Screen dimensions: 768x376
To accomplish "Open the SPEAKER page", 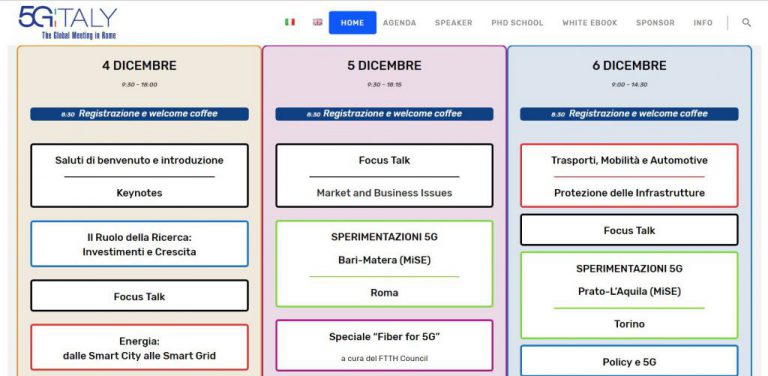I will (454, 23).
